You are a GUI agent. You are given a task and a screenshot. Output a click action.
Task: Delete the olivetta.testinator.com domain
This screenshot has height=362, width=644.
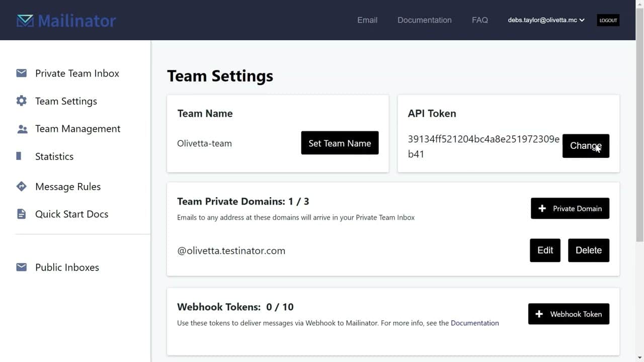click(589, 250)
